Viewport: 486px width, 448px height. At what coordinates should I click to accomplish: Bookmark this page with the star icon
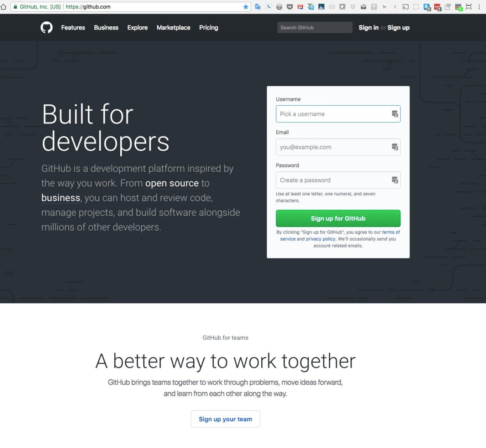pos(245,7)
